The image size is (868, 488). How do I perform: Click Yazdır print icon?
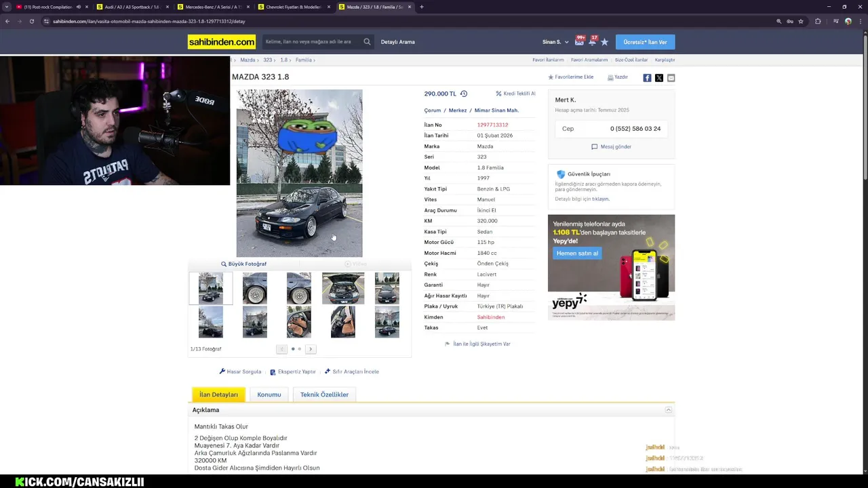[x=618, y=77]
